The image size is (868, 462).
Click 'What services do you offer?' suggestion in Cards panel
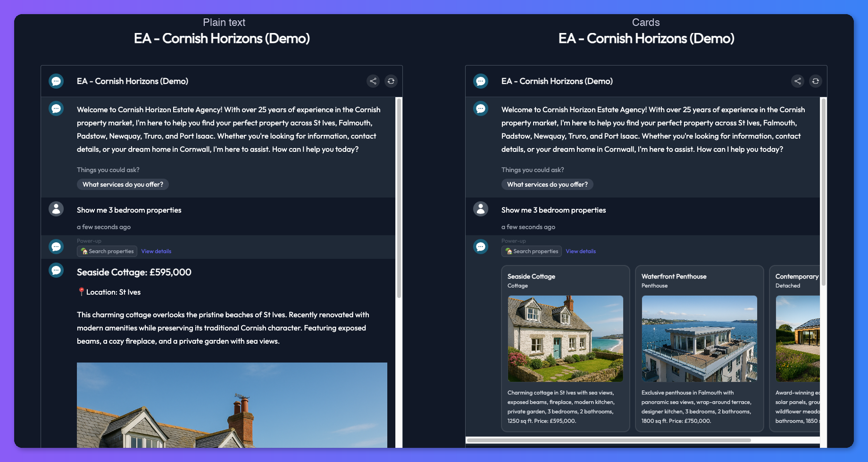[547, 184]
